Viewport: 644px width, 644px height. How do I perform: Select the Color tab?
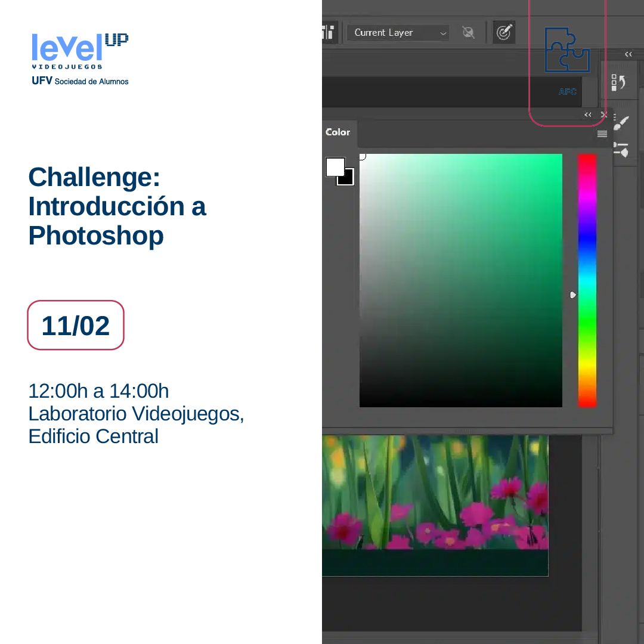tap(338, 132)
